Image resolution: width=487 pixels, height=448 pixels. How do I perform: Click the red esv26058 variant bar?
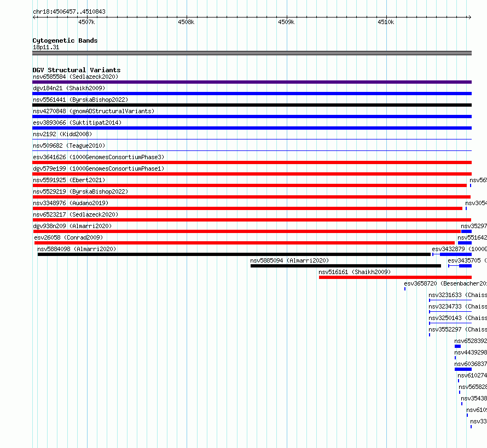click(x=245, y=243)
